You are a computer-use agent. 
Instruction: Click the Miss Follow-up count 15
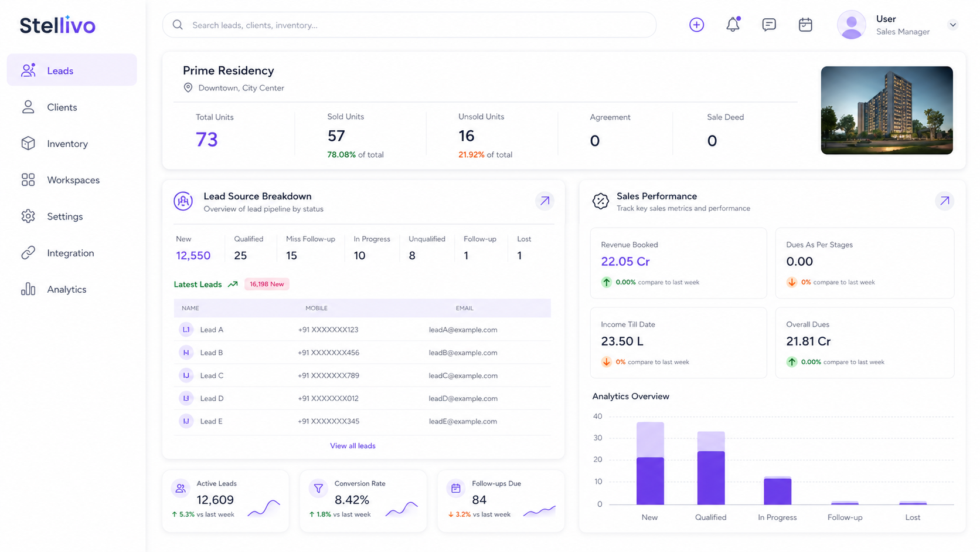292,255
